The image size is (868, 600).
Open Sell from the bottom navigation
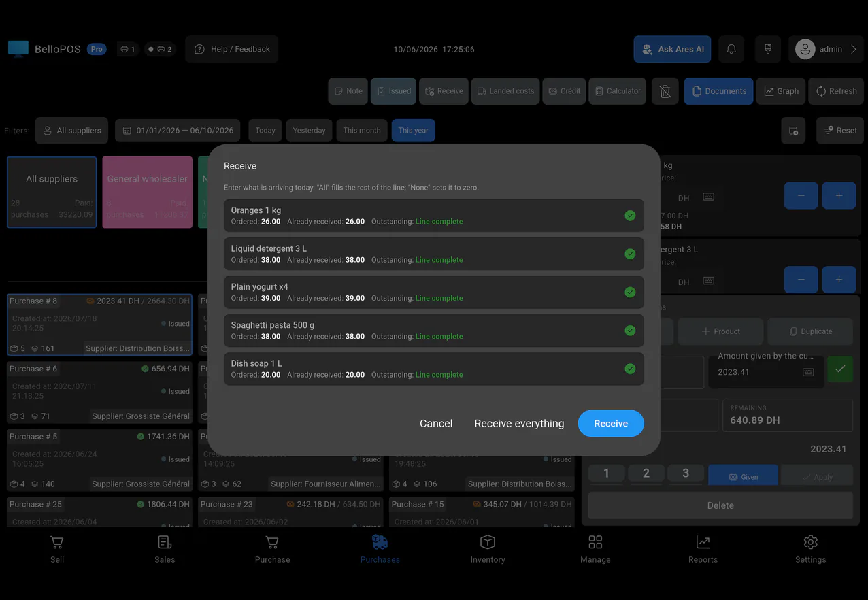click(57, 550)
